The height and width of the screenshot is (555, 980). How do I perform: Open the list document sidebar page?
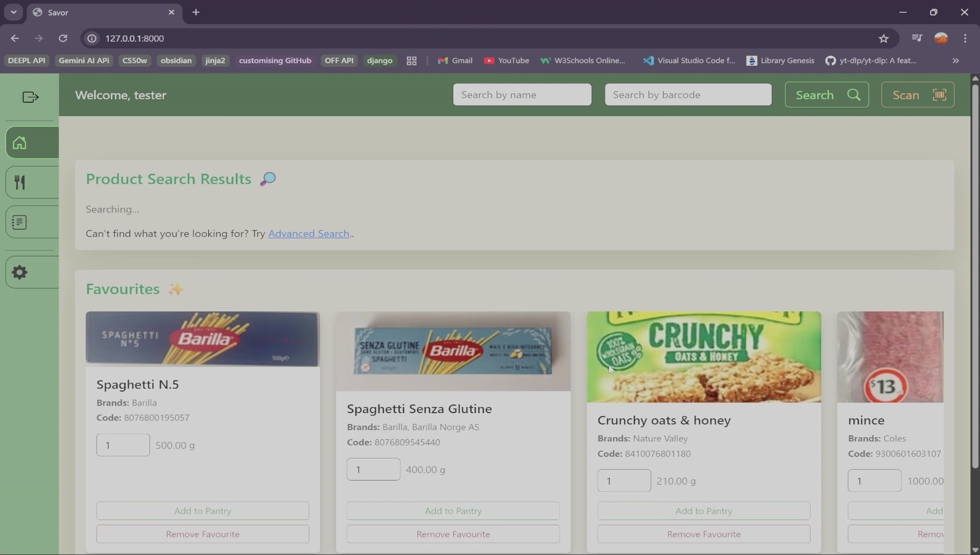tap(20, 222)
